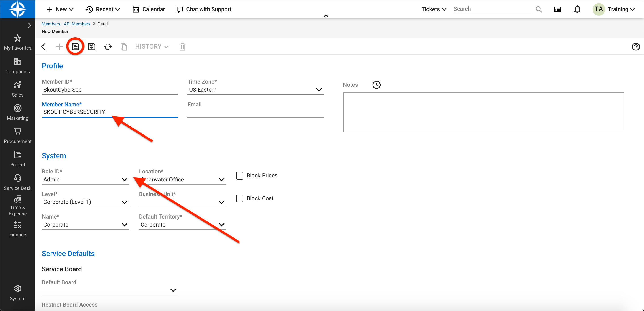Click the search magnifier icon
This screenshot has height=311, width=644.
[539, 9]
